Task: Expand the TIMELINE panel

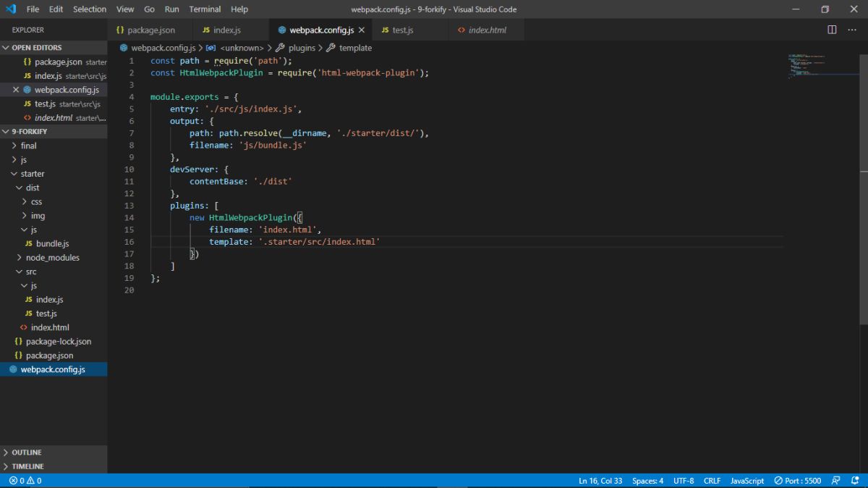Action: pyautogui.click(x=54, y=466)
